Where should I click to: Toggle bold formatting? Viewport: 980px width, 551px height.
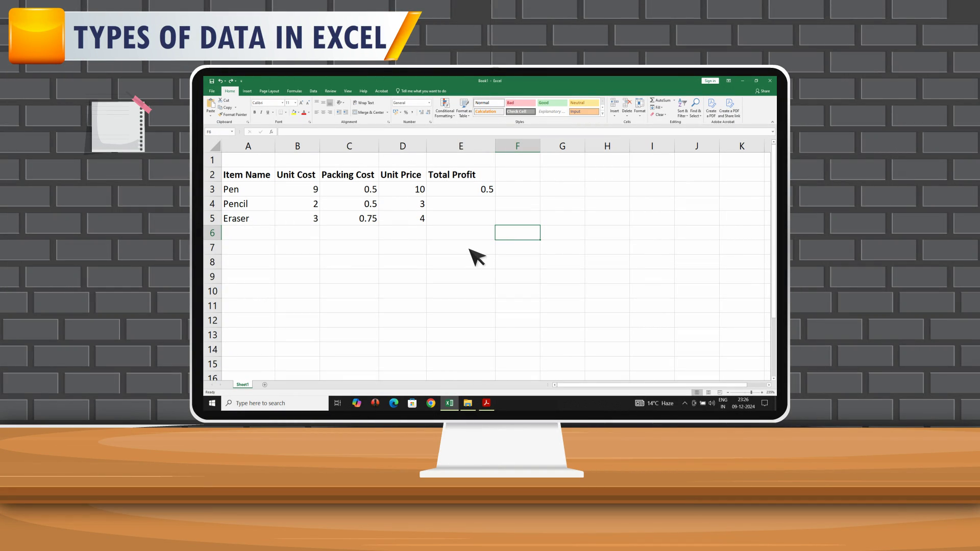point(255,112)
